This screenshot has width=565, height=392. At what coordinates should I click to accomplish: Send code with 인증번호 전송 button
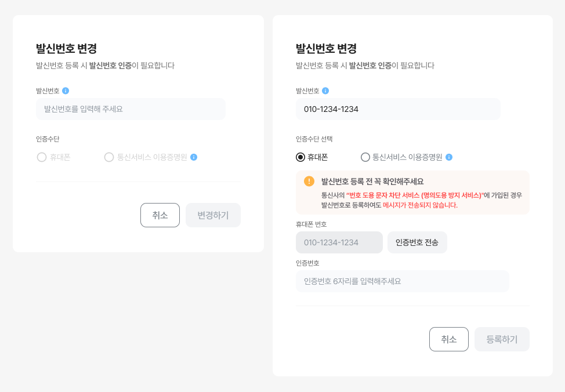(417, 242)
